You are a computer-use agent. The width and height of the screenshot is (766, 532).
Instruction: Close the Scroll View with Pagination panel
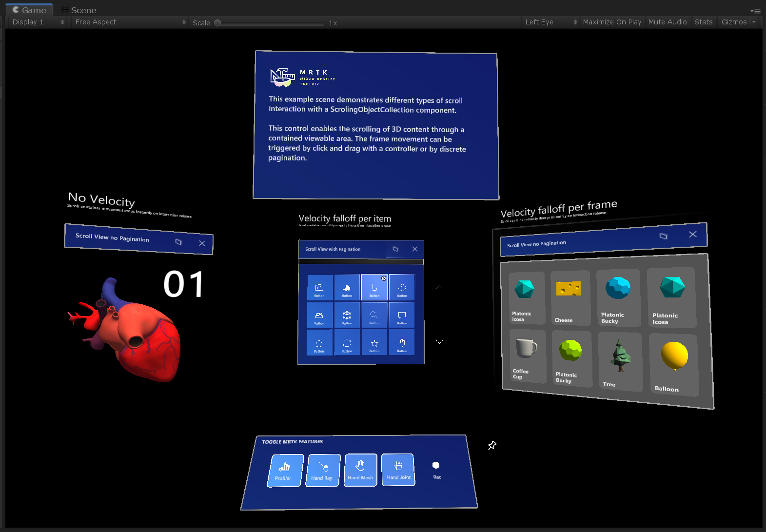415,249
